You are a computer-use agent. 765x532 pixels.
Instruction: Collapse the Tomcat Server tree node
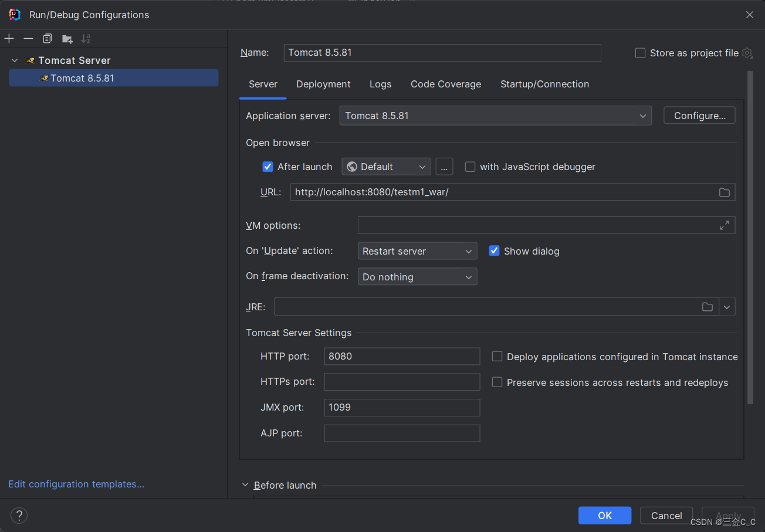tap(15, 60)
